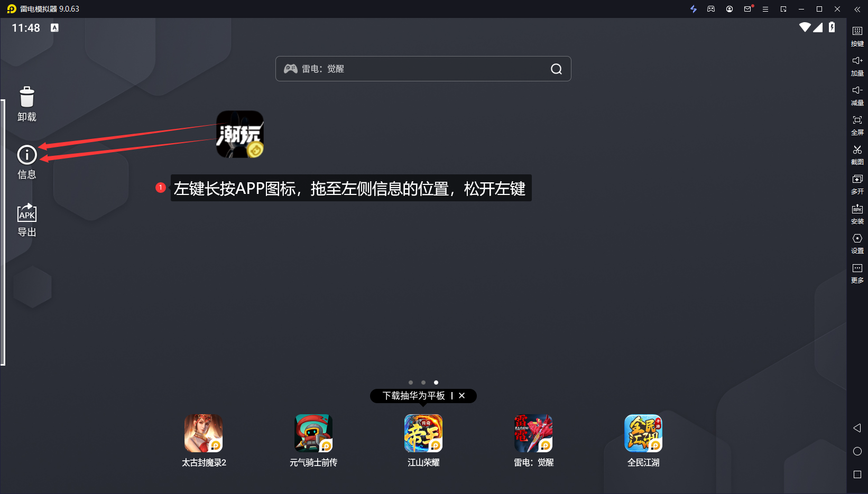Close the 下载抽华为平板 banner
Image resolution: width=868 pixels, height=494 pixels.
[x=462, y=396]
